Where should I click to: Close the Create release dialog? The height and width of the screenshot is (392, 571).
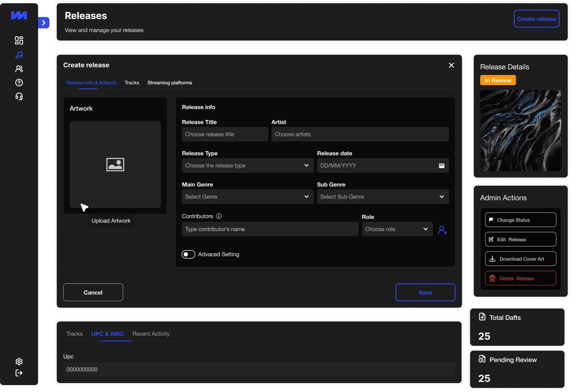pos(451,65)
